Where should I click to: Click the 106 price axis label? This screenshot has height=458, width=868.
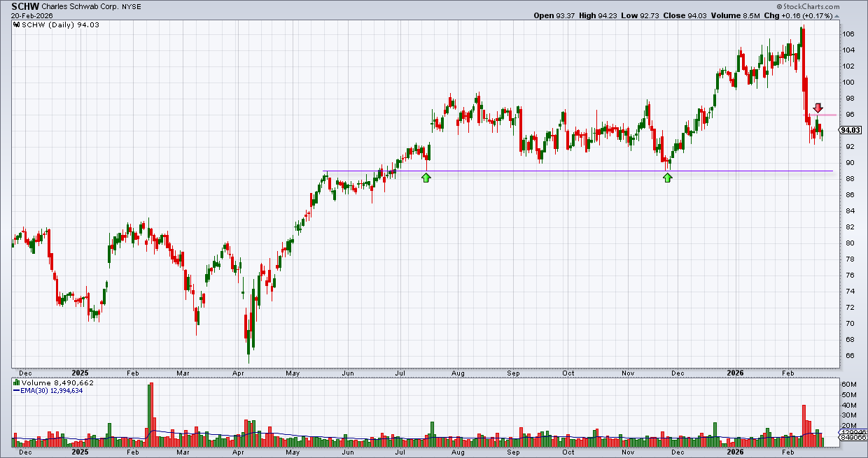[x=848, y=34]
